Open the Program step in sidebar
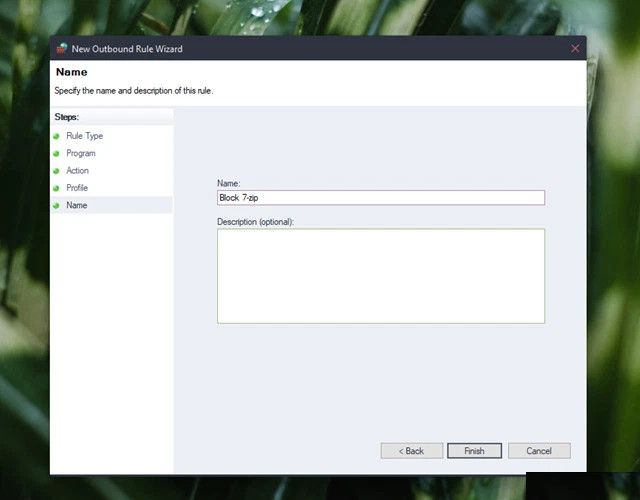 coord(81,154)
